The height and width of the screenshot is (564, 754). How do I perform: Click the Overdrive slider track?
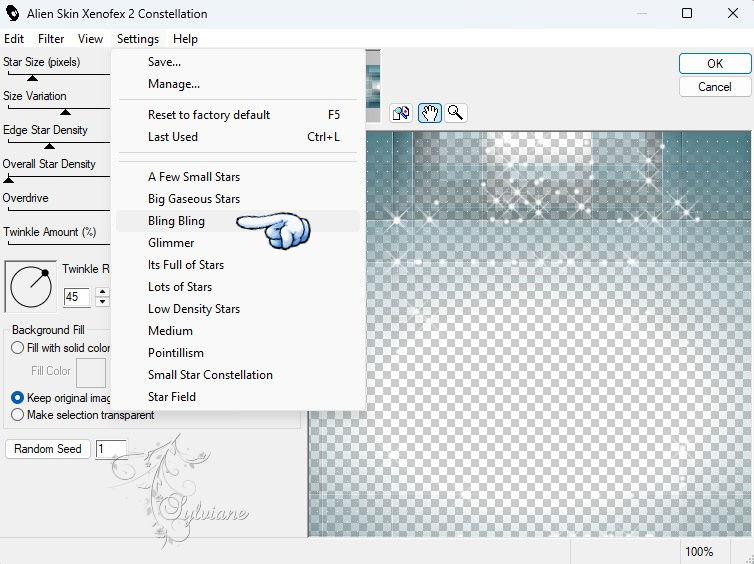59,210
